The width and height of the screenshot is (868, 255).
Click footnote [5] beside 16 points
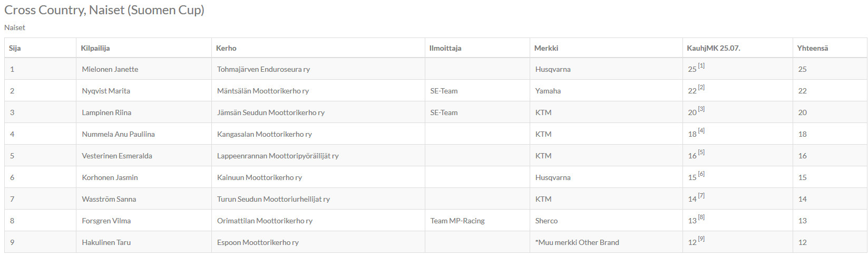click(701, 153)
